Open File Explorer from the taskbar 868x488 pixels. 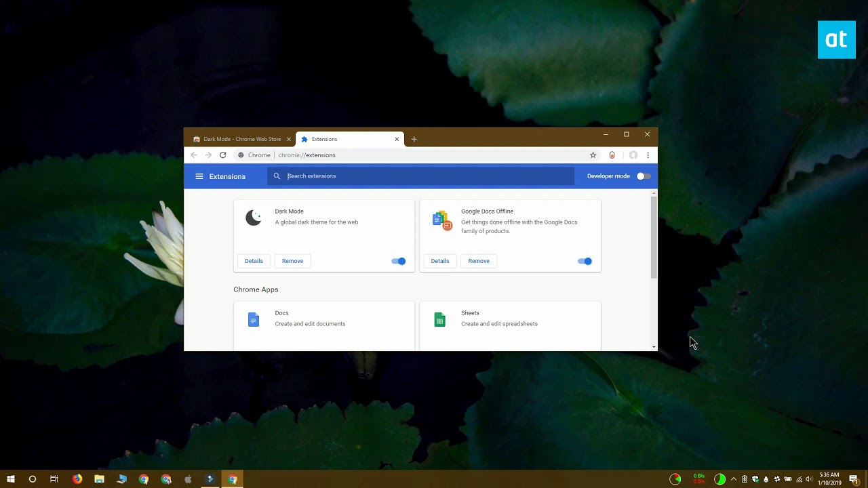[99, 479]
